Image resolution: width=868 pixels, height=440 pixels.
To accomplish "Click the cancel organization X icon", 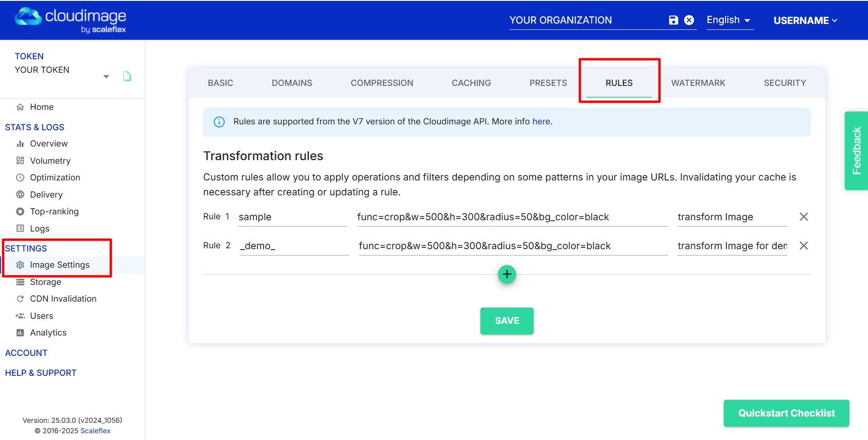I will [689, 20].
